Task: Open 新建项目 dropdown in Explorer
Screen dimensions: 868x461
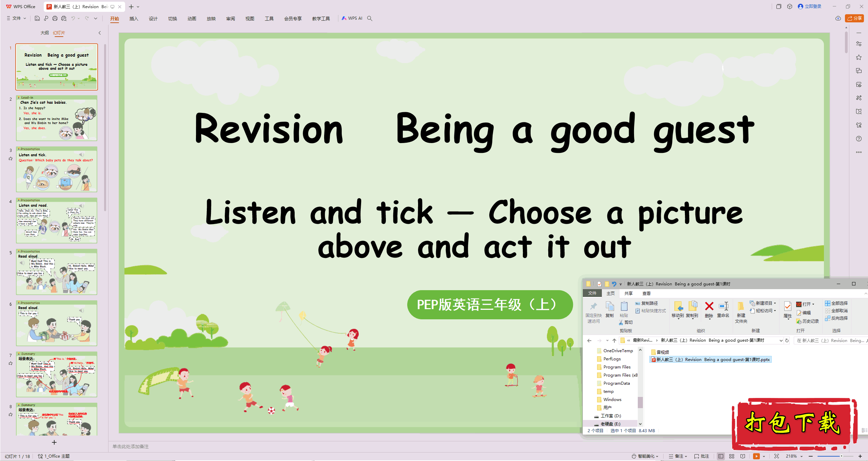Action: coord(763,303)
